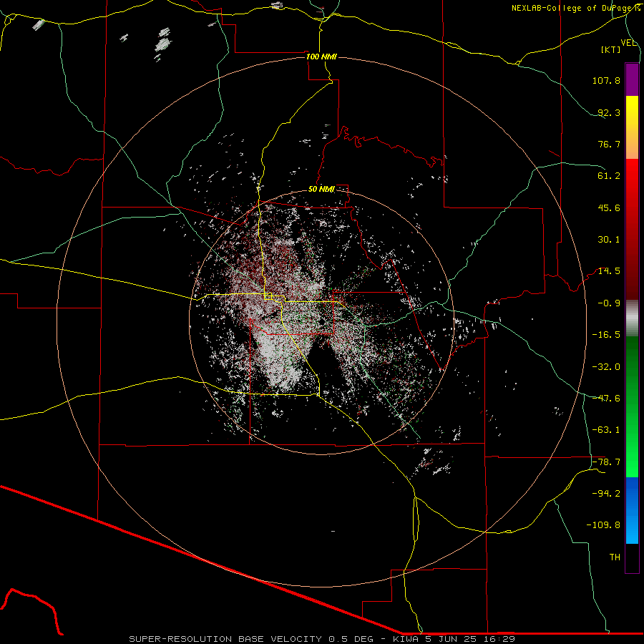The width and height of the screenshot is (644, 644).
Task: Select the 14.5 scale value
Action: point(609,271)
